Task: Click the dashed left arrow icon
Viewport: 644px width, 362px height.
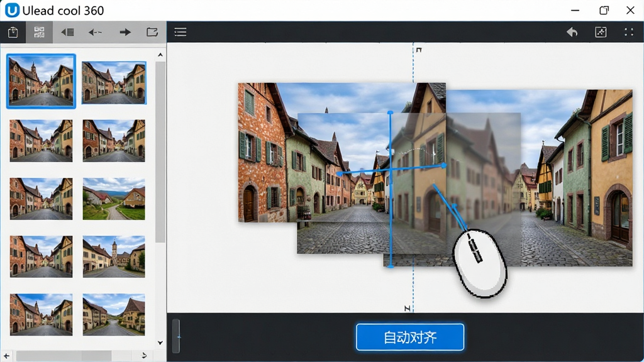Action: click(96, 32)
